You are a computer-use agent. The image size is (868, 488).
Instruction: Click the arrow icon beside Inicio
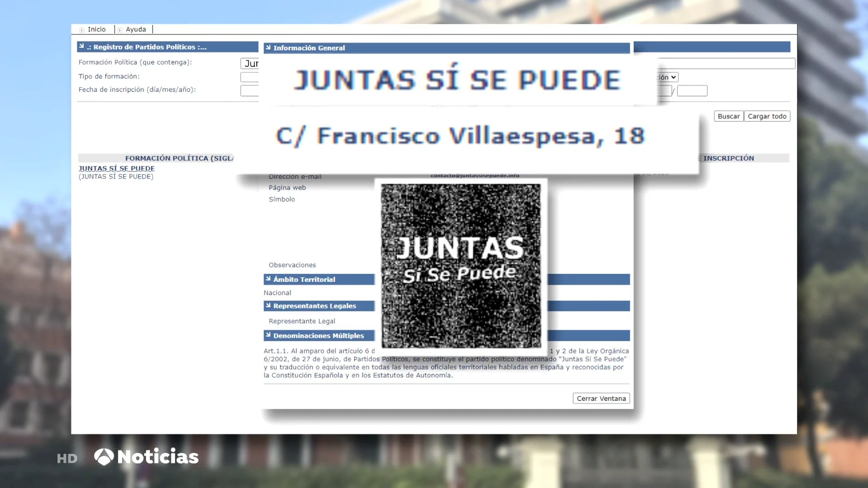coord(82,30)
